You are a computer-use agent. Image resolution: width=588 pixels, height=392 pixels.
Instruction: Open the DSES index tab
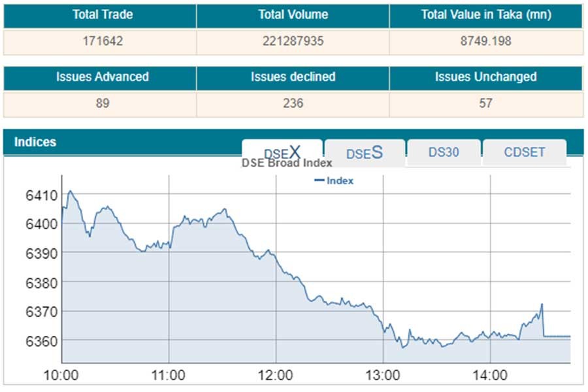tap(364, 153)
